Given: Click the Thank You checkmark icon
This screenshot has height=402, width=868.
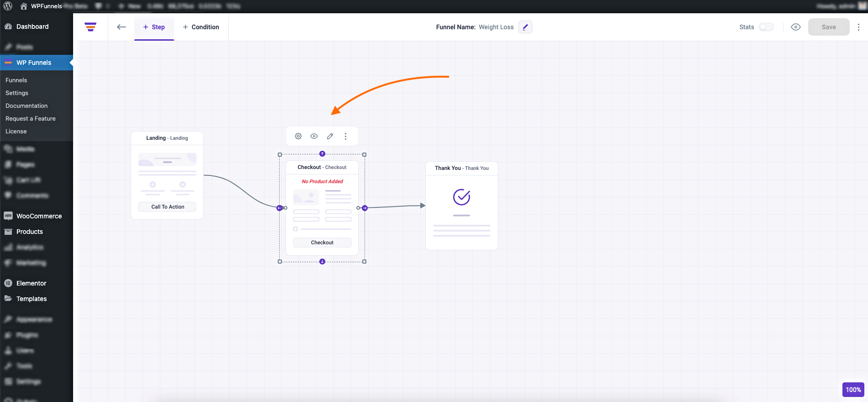Looking at the screenshot, I should tap(462, 197).
